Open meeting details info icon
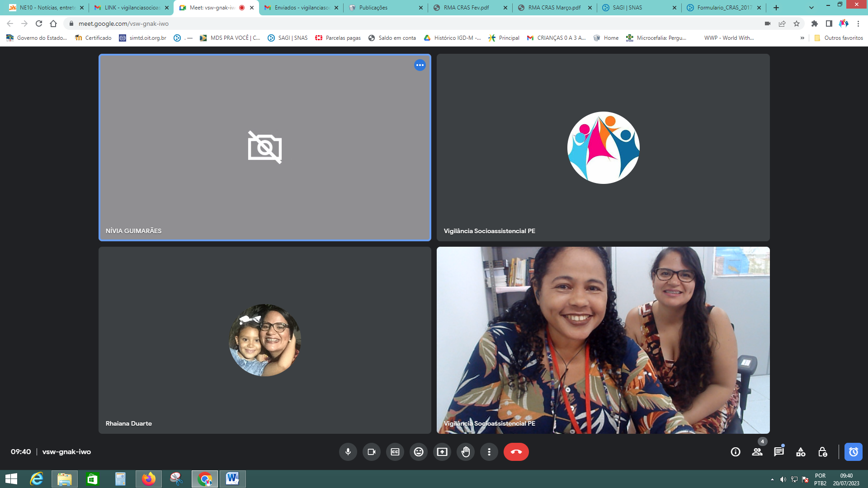This screenshot has width=868, height=488. [735, 452]
